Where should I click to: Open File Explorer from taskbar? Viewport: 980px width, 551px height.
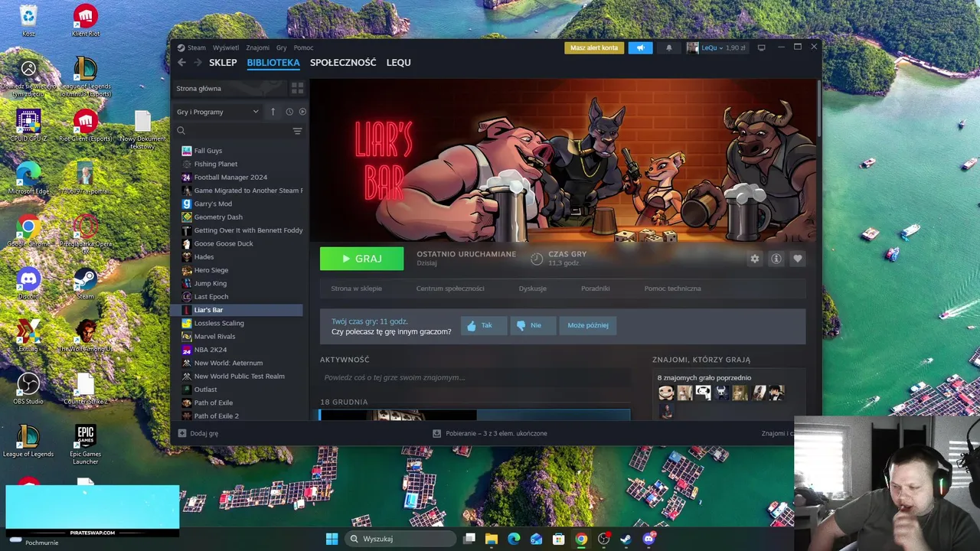(x=492, y=539)
